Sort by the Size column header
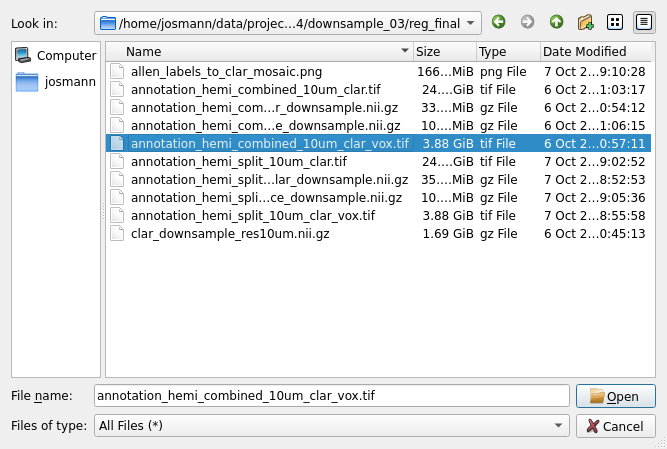Viewport: 667px width, 449px height. [445, 51]
